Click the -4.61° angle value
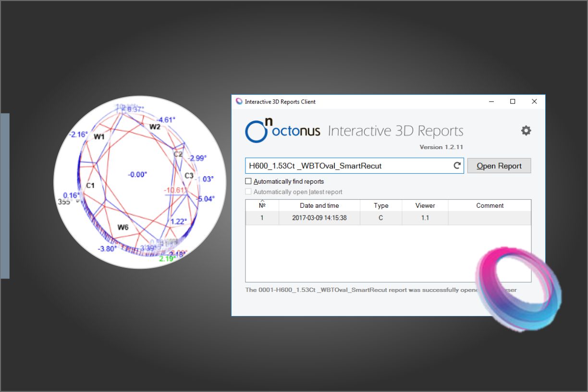Viewport: 588px width, 392px height. (x=166, y=120)
